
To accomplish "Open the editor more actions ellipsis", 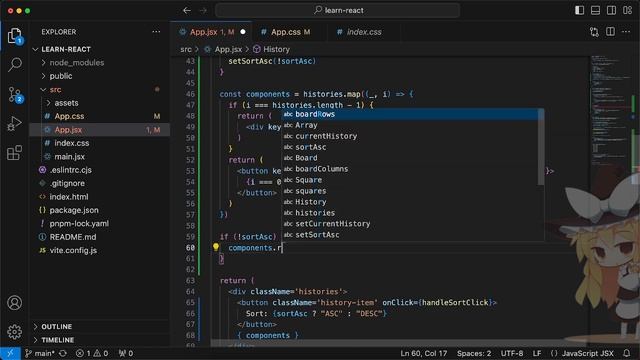I will [x=626, y=32].
